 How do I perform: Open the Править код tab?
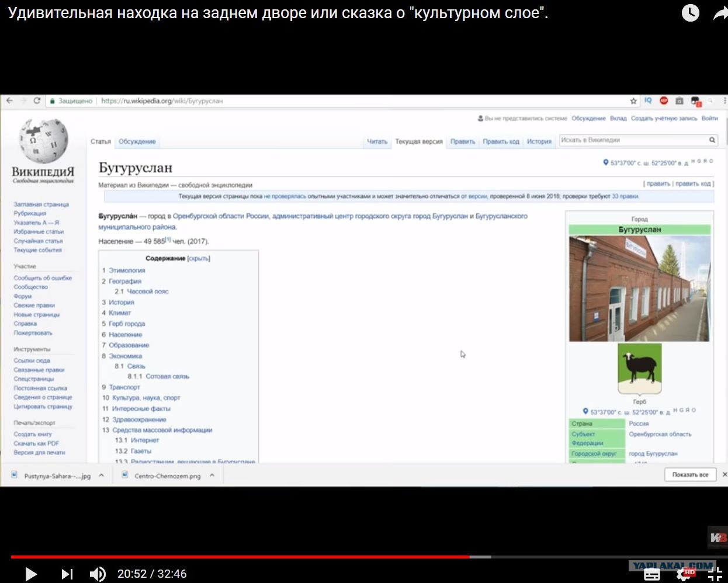click(501, 141)
